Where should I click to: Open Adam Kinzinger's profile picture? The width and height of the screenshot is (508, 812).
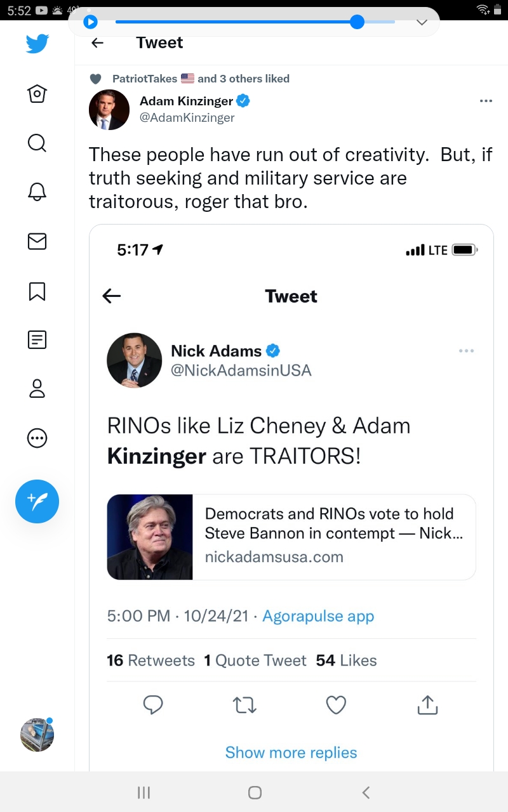(x=109, y=110)
